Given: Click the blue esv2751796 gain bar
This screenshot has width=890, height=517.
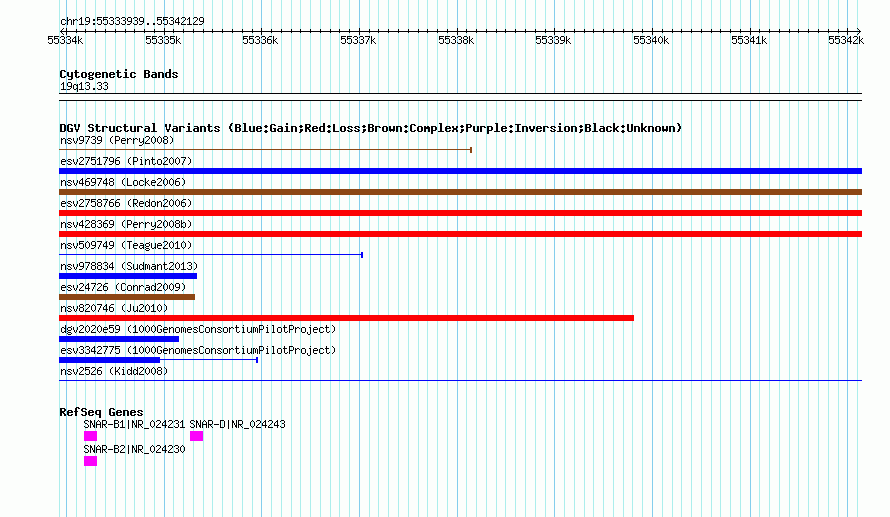Looking at the screenshot, I should tap(460, 171).
